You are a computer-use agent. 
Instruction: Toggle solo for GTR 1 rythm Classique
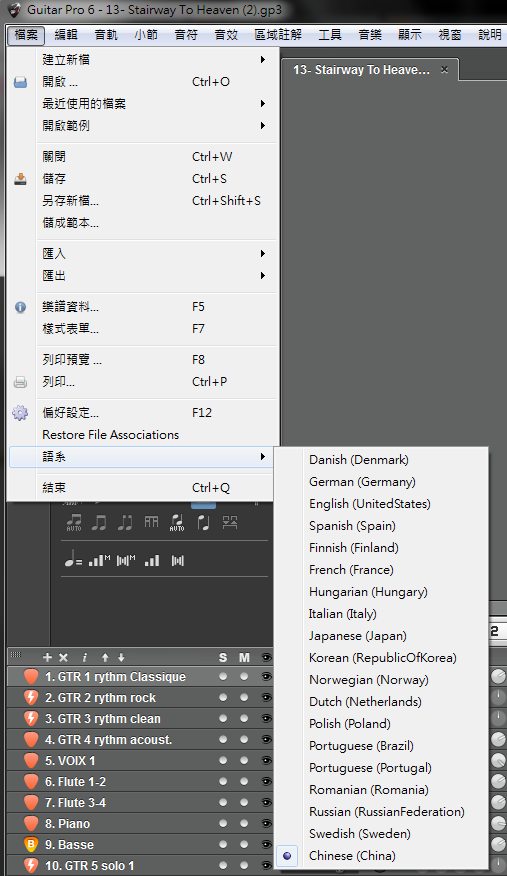(223, 677)
